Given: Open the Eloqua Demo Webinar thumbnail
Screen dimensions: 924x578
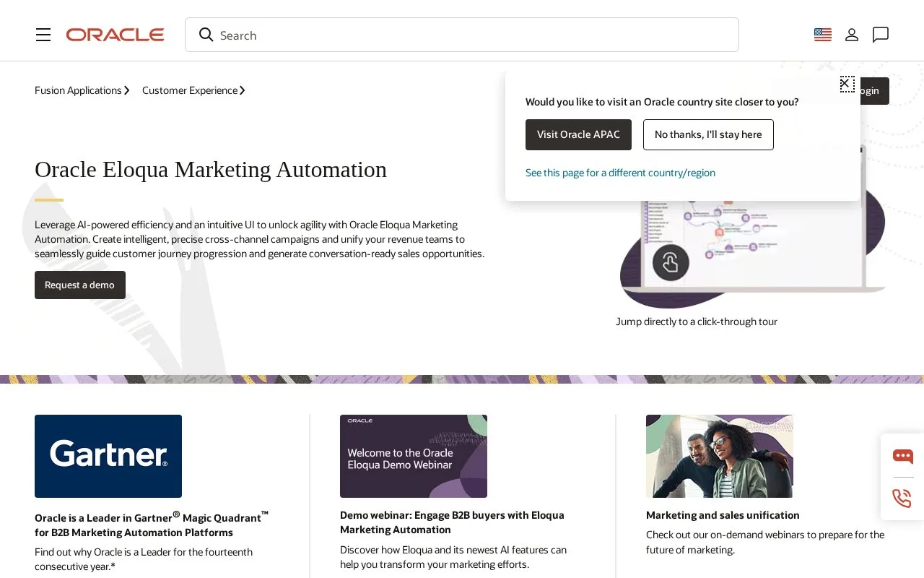Looking at the screenshot, I should tap(414, 456).
